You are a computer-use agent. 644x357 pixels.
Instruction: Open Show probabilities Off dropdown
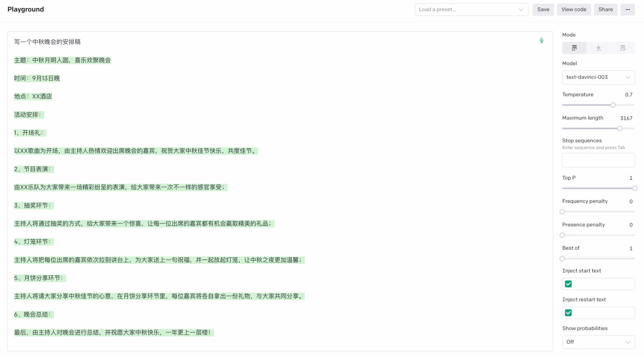[598, 342]
